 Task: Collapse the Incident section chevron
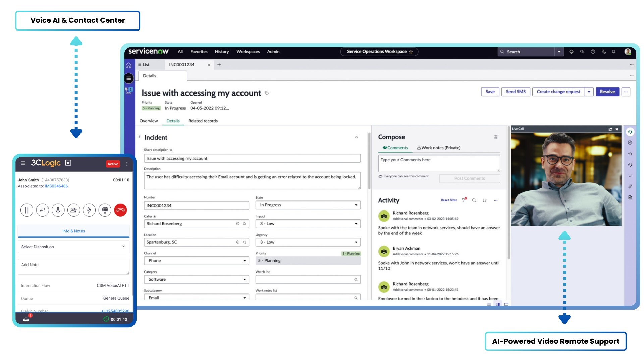tap(356, 137)
